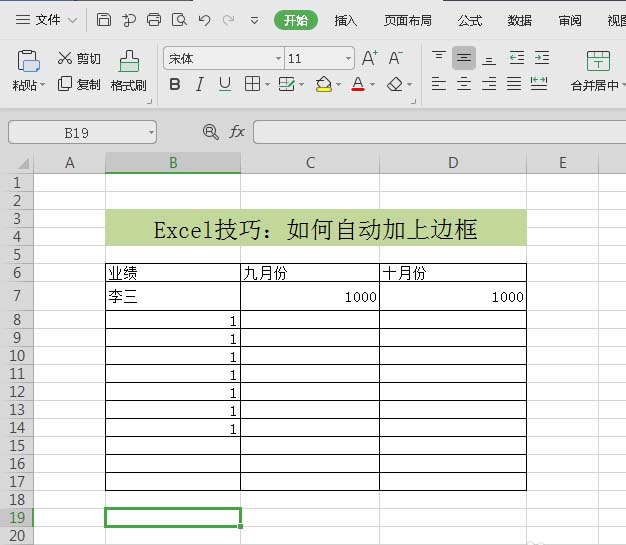Select row 7 header
Screen dimensions: 626x545
pyautogui.click(x=17, y=296)
